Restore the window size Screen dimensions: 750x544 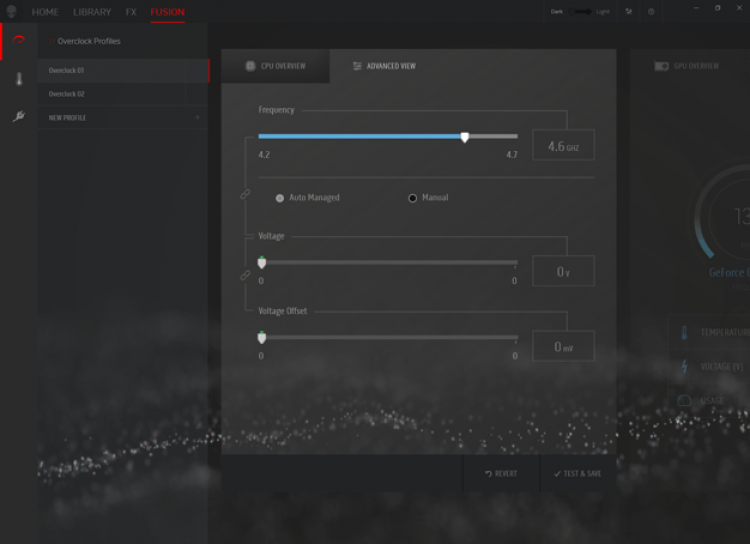tap(717, 8)
